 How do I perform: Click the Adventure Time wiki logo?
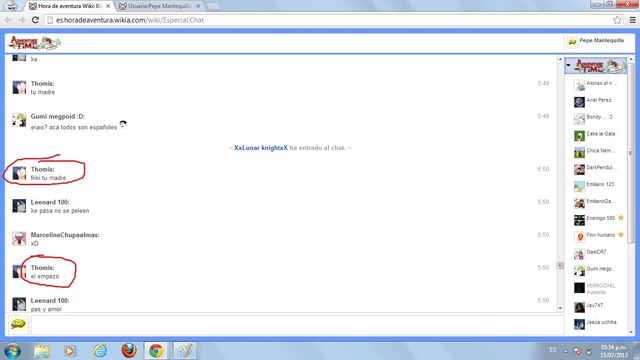[x=35, y=43]
